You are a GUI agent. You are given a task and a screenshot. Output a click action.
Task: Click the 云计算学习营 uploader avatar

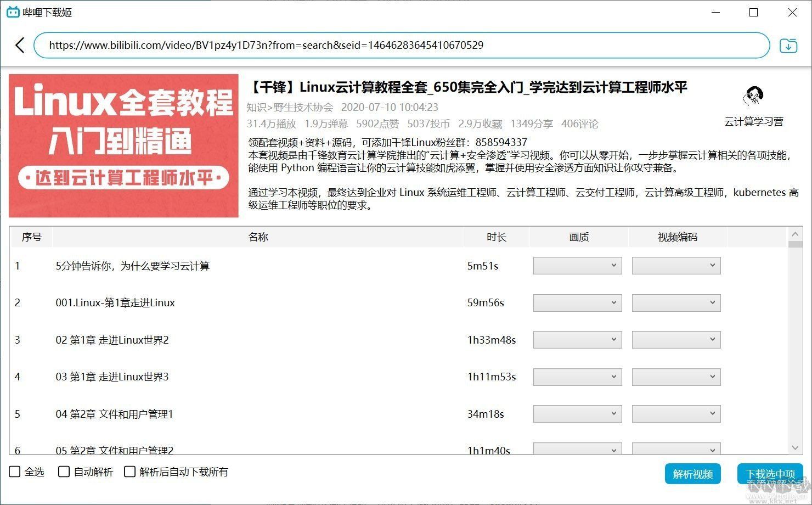[754, 96]
